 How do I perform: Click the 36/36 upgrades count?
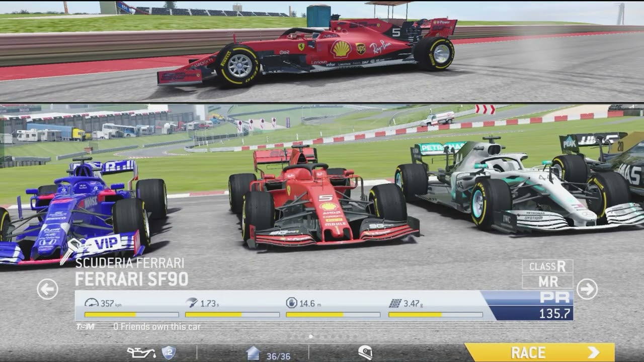pyautogui.click(x=278, y=356)
